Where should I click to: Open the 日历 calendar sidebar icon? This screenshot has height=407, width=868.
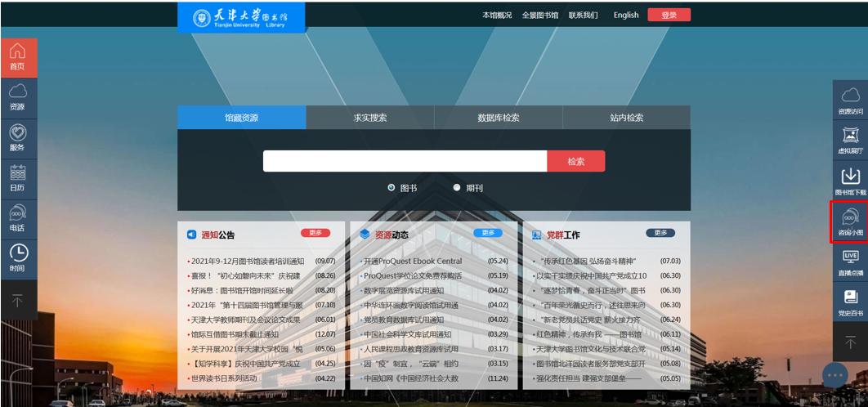19,179
